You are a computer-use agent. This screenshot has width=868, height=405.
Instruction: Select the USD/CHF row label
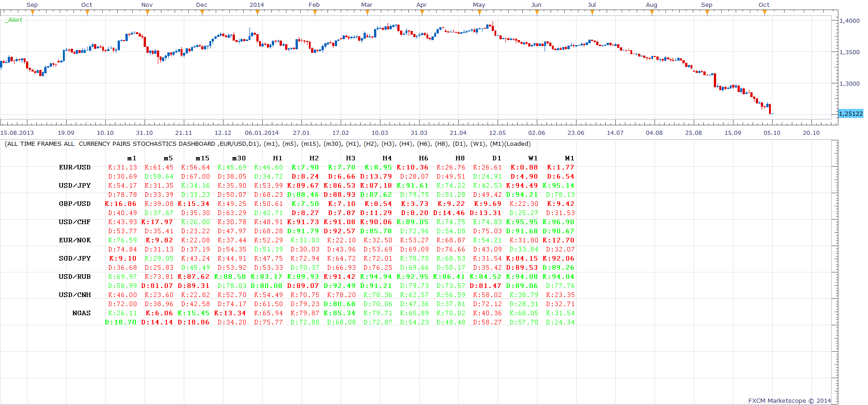(x=75, y=222)
